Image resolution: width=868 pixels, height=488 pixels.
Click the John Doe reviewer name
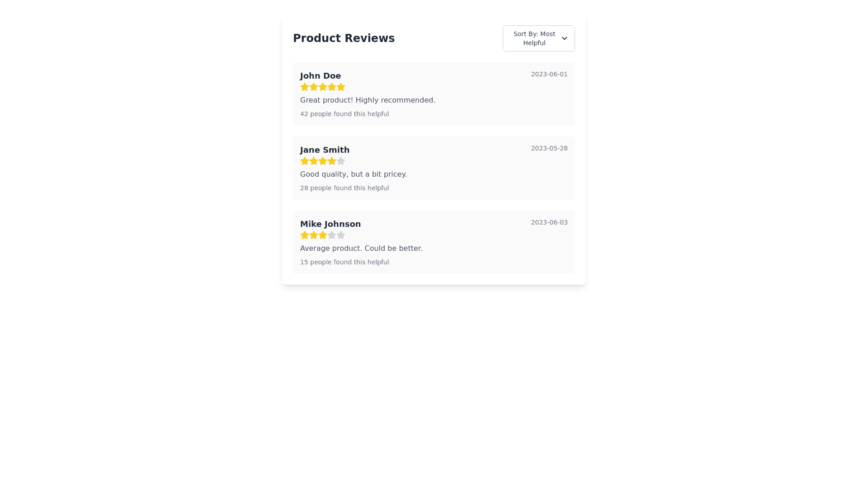pos(321,76)
